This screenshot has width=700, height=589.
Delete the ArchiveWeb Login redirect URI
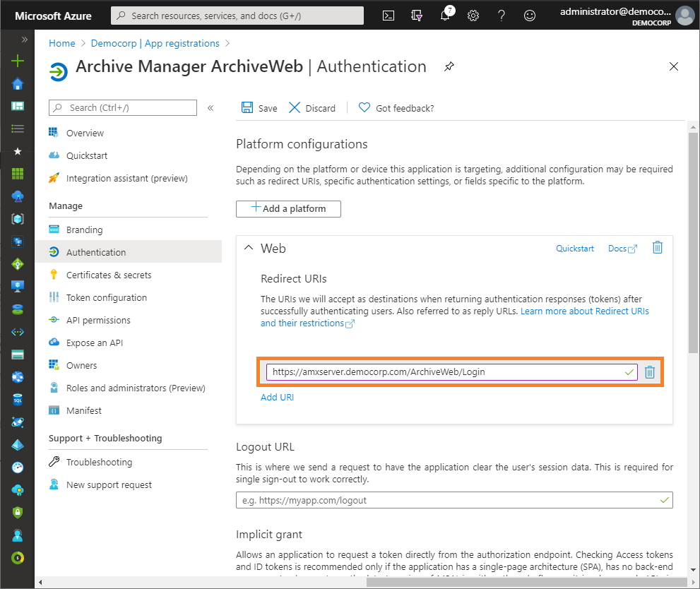(650, 372)
